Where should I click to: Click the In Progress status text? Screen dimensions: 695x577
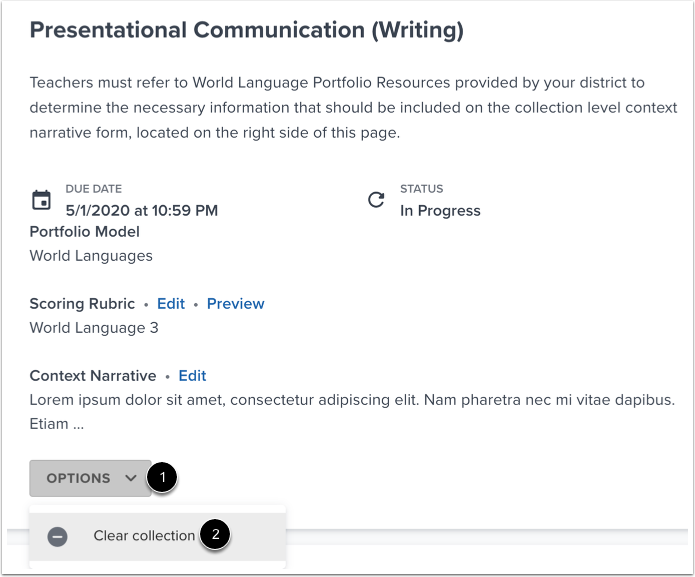tap(440, 211)
